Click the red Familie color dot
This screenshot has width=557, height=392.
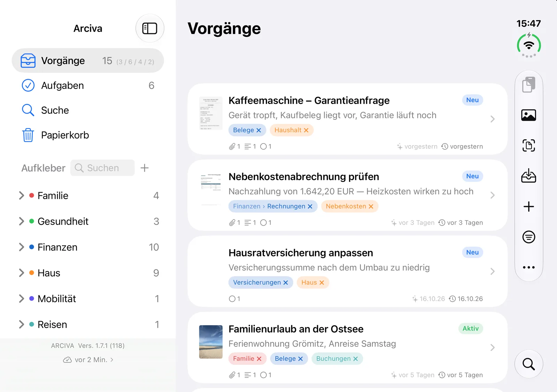pyautogui.click(x=32, y=196)
